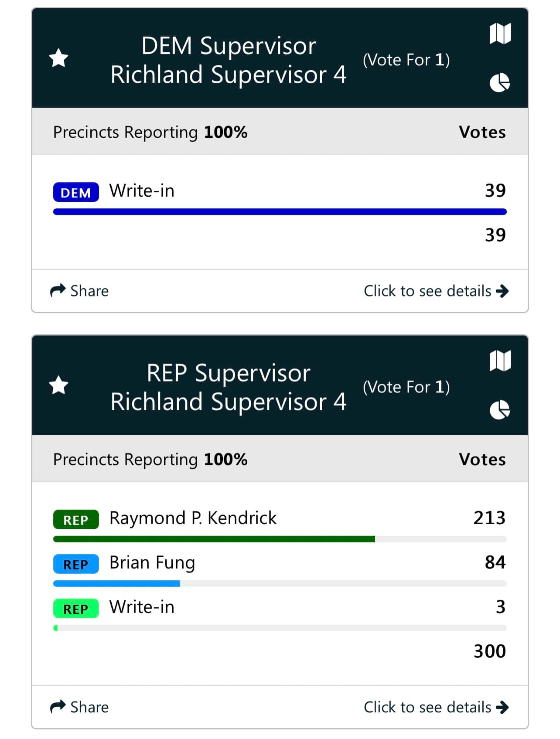The height and width of the screenshot is (739, 560).
Task: Open pie chart for REP Supervisor
Action: point(500,409)
